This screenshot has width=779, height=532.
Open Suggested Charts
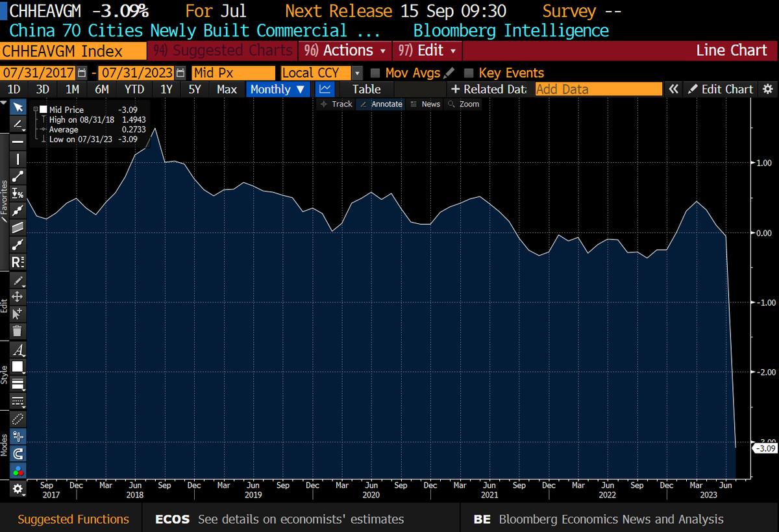(x=223, y=51)
